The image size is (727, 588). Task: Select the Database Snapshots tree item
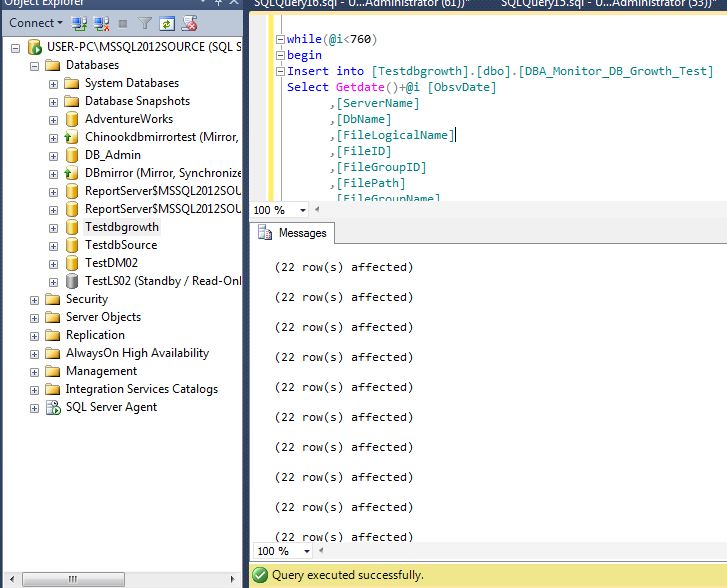tap(137, 101)
